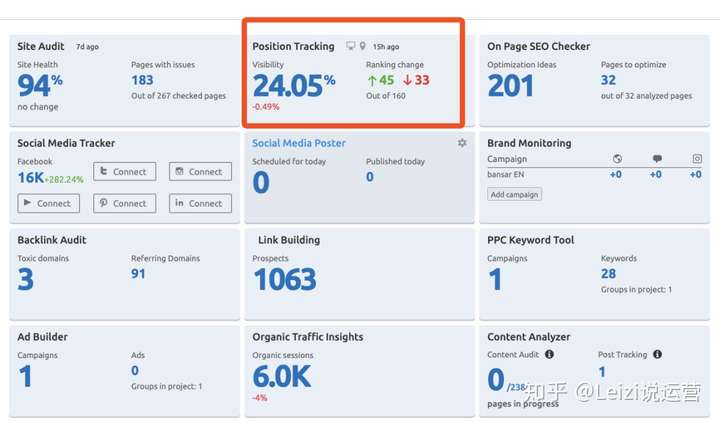
Task: Open the Social Media Tracker title
Action: coord(66,143)
